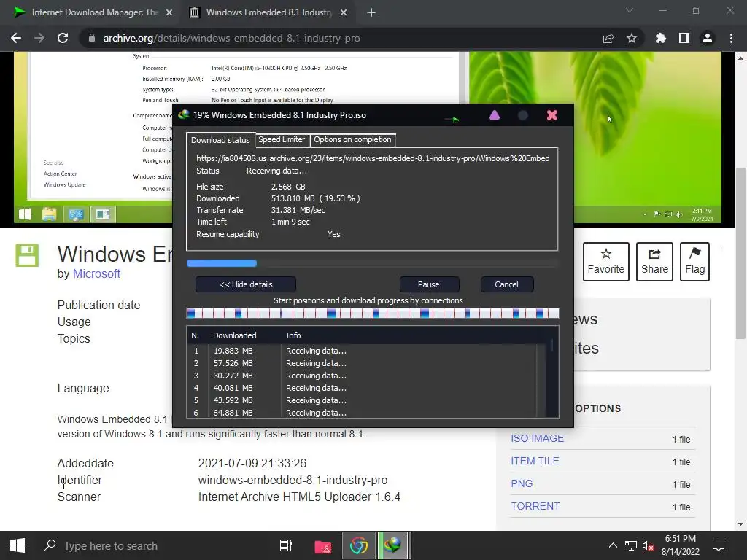Open the ISO IMAGE download option

(538, 438)
